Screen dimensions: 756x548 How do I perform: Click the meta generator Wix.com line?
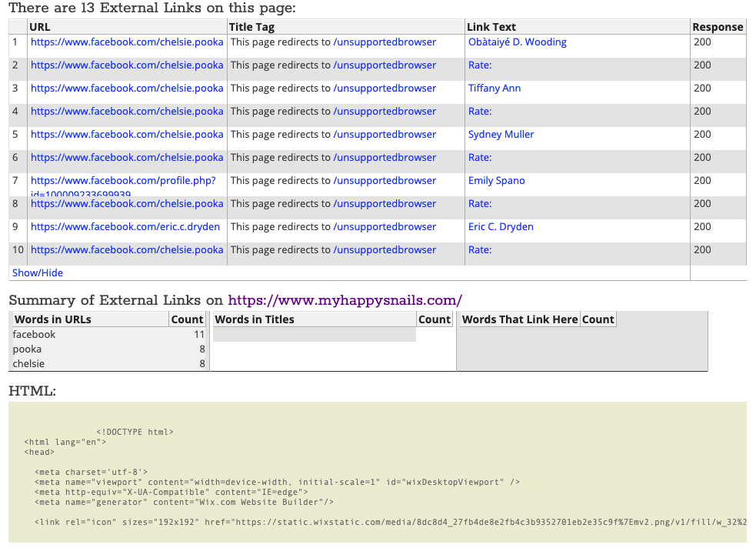pos(184,503)
